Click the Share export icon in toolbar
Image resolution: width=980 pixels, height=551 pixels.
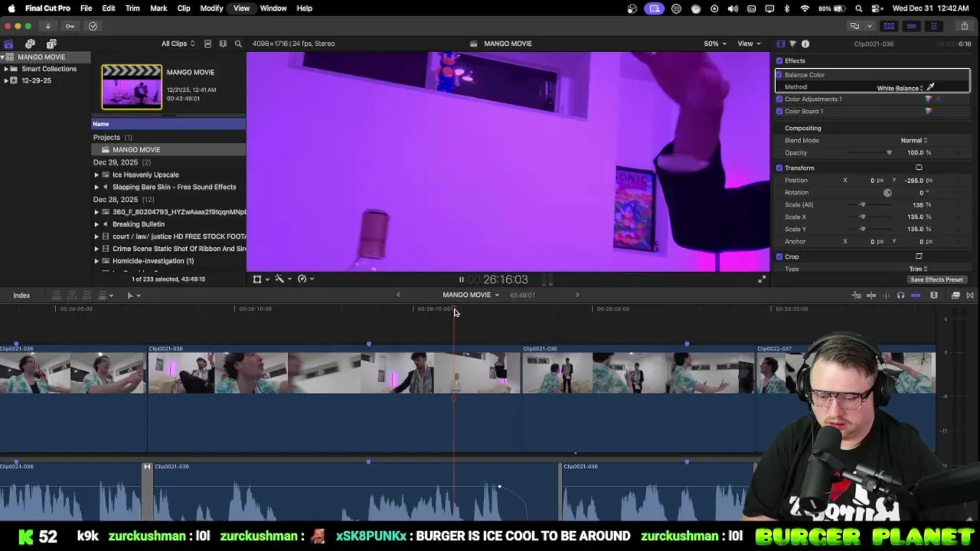pyautogui.click(x=964, y=26)
